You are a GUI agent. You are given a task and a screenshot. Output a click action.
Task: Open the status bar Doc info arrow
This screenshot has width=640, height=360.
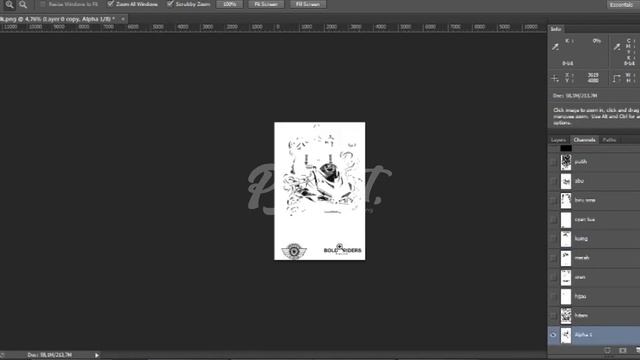coord(97,355)
